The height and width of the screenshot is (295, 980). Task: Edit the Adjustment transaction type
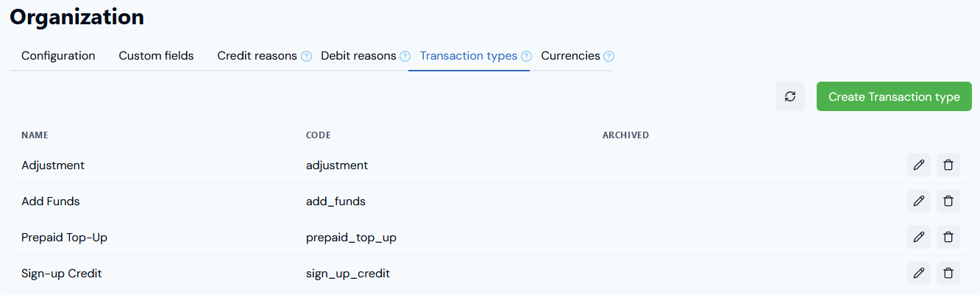pos(918,165)
